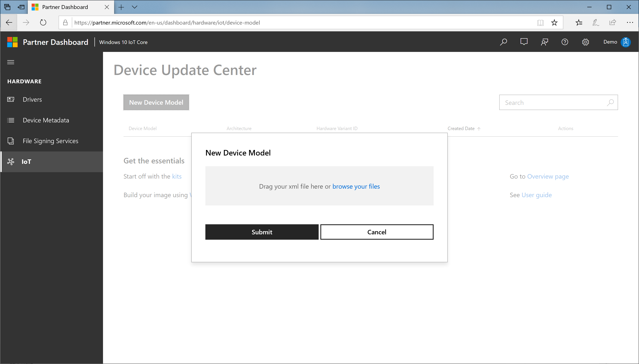Click browse your files link
Viewport: 639px width, 364px height.
pos(356,186)
